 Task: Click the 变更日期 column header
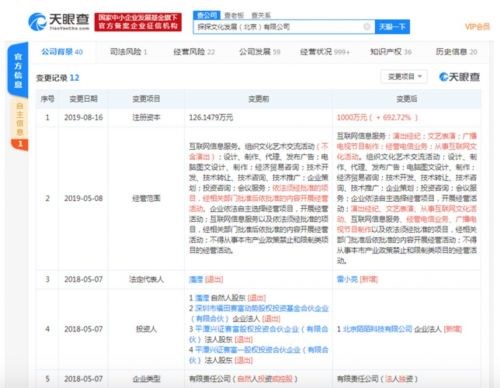coord(83,99)
